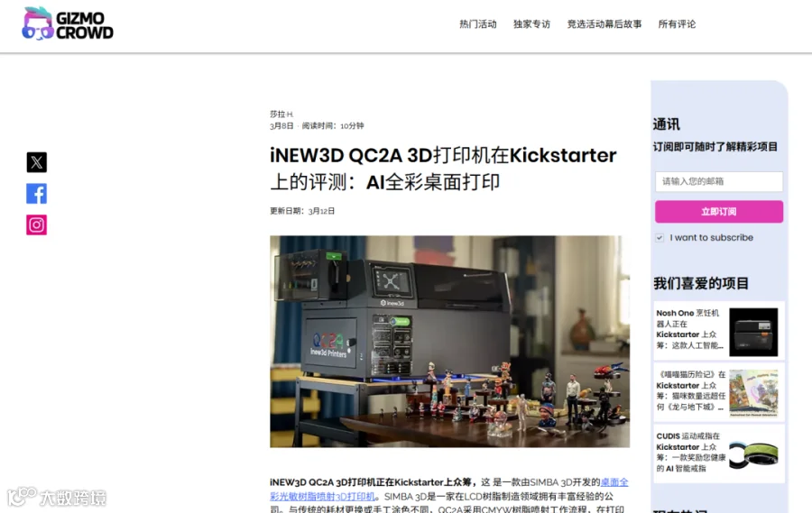Open the 热门活动 menu item
Image resolution: width=812 pixels, height=513 pixels.
[x=478, y=24]
